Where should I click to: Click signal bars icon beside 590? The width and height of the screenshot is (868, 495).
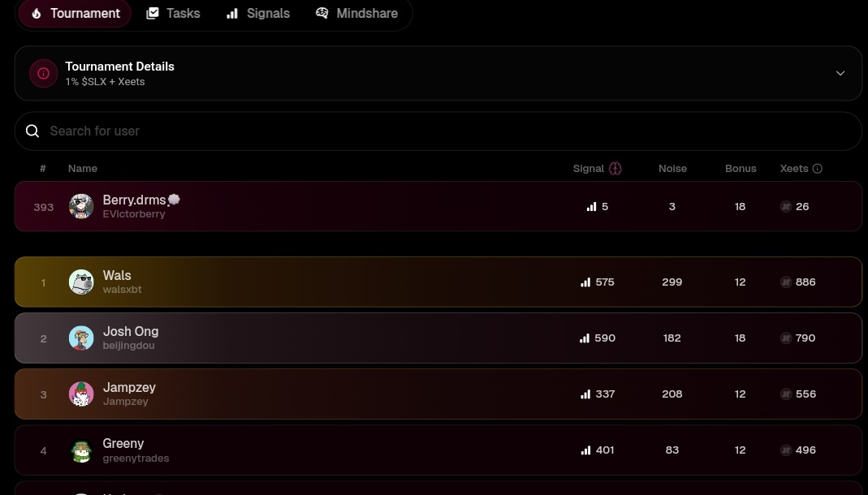[x=585, y=338]
